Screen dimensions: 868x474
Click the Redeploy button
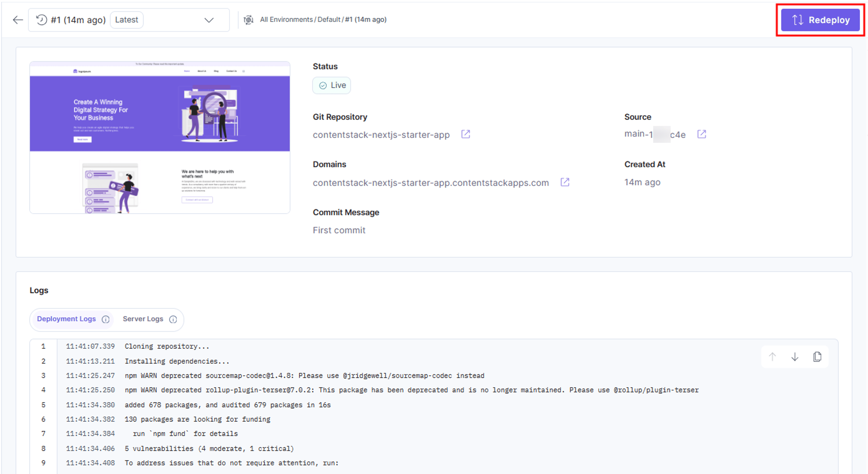tap(820, 20)
